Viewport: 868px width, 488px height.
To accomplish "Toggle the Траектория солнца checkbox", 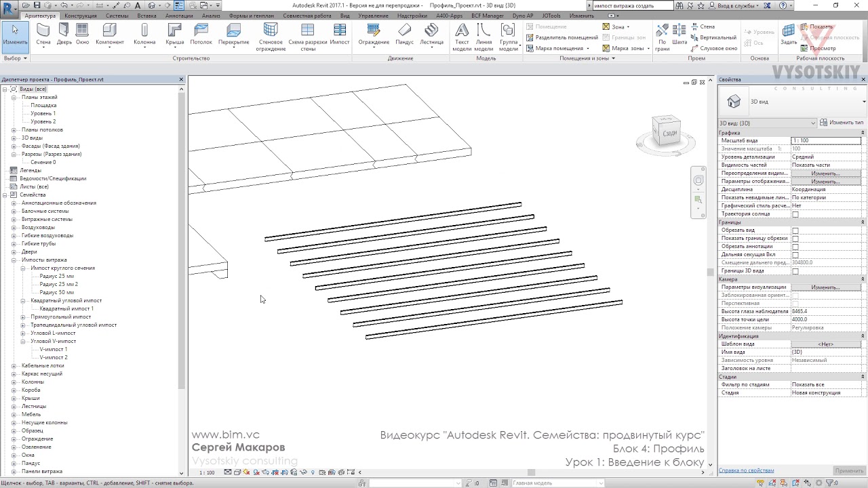I will coord(795,214).
